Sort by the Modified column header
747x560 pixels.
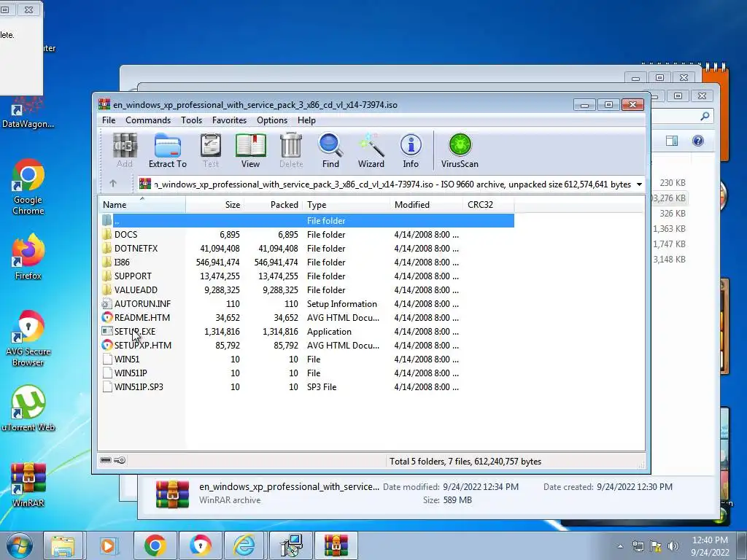tap(426, 205)
